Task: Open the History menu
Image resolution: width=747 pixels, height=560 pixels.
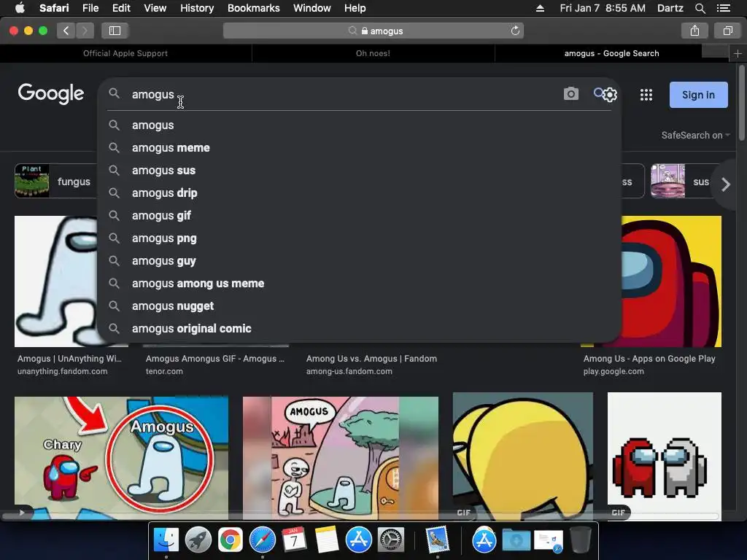Action: click(197, 8)
